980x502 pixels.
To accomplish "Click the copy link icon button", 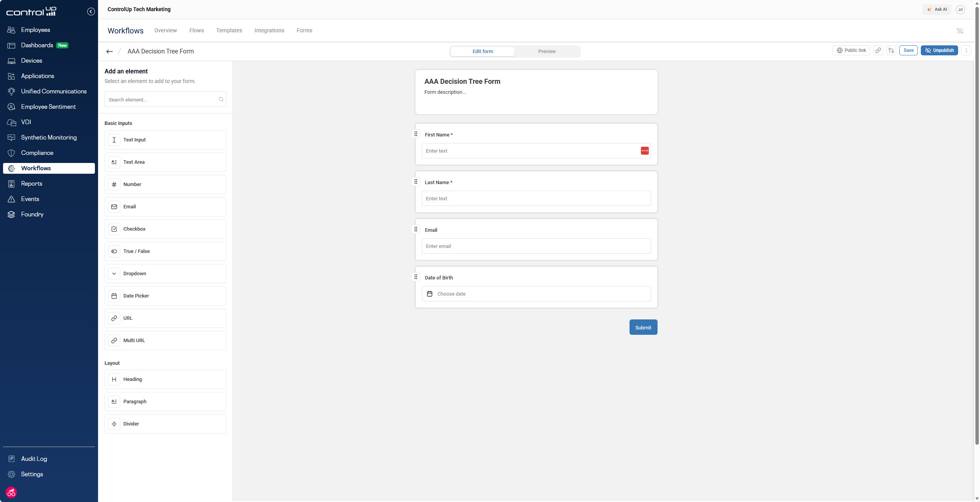I will 878,50.
